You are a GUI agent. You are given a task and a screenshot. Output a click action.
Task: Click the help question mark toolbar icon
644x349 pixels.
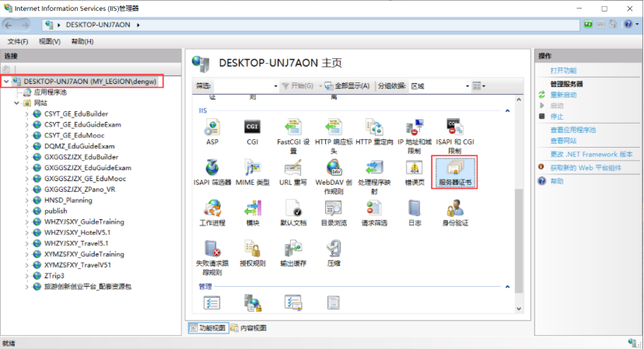[x=628, y=24]
